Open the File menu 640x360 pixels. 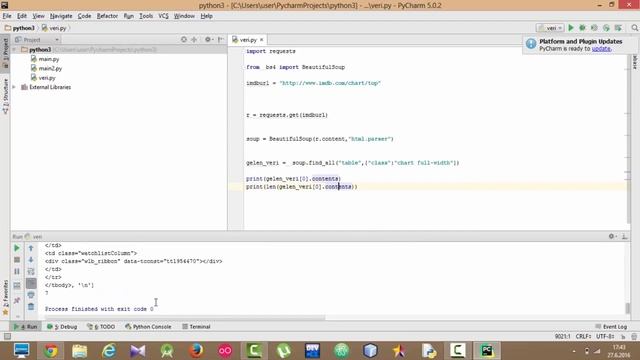tap(7, 16)
